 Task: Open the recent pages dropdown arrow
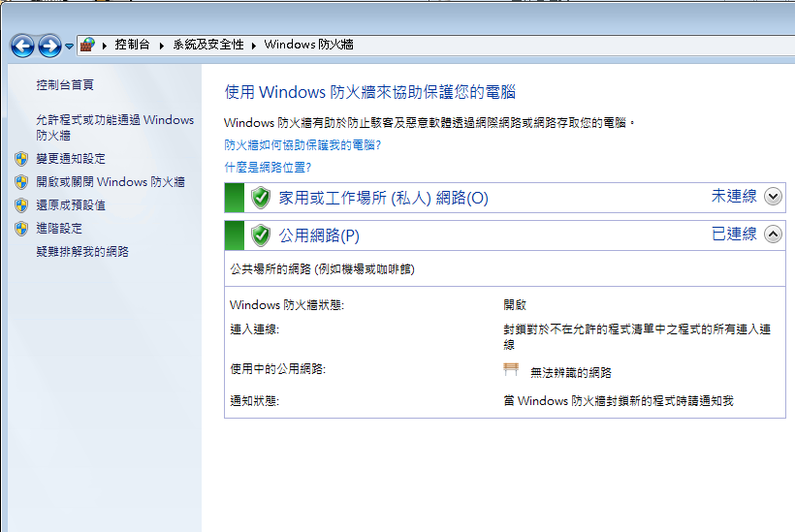pyautogui.click(x=70, y=47)
